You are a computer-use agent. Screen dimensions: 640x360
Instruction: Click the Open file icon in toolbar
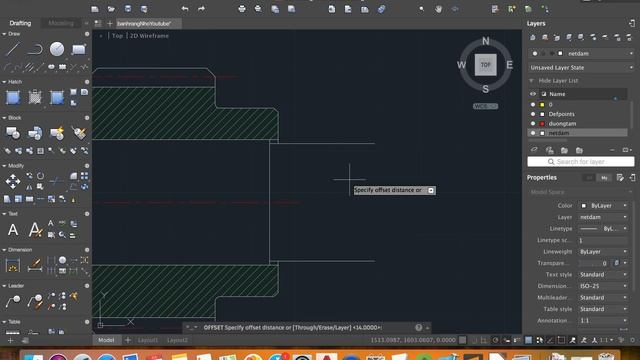(x=111, y=9)
